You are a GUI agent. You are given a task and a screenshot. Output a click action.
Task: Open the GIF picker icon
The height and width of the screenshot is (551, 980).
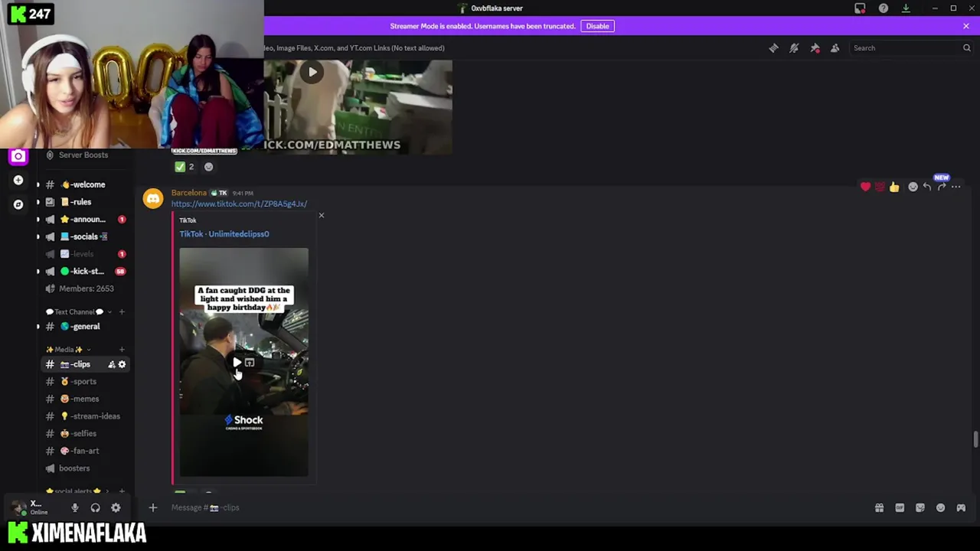pos(900,508)
